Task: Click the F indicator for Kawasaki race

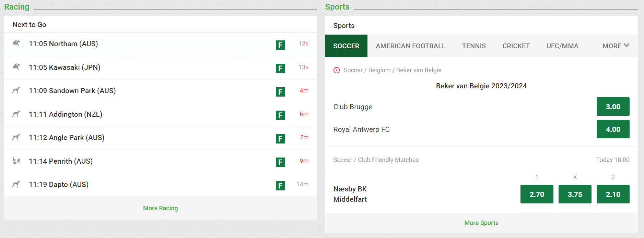Action: (x=281, y=68)
